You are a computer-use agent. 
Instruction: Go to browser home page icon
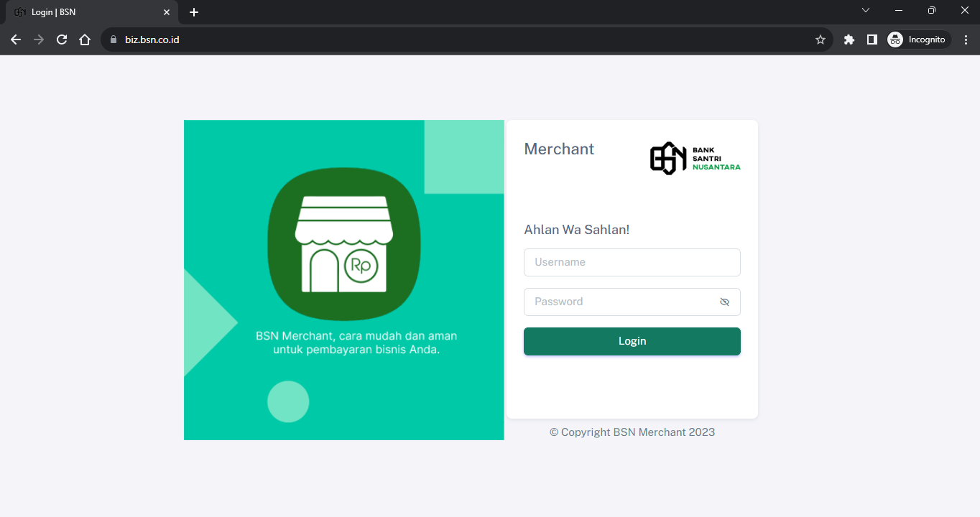[85, 40]
